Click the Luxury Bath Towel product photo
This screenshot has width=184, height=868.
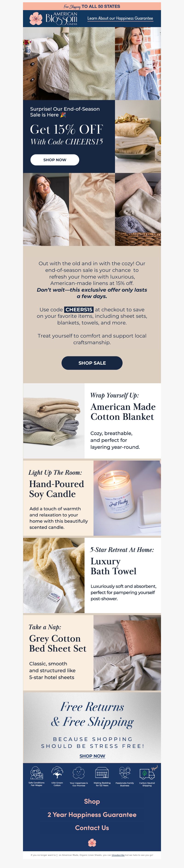54,575
